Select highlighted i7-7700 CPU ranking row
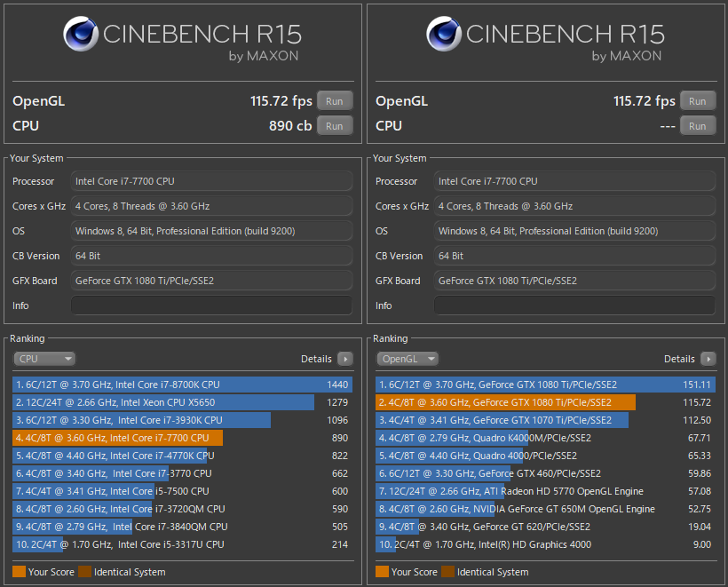 183,438
